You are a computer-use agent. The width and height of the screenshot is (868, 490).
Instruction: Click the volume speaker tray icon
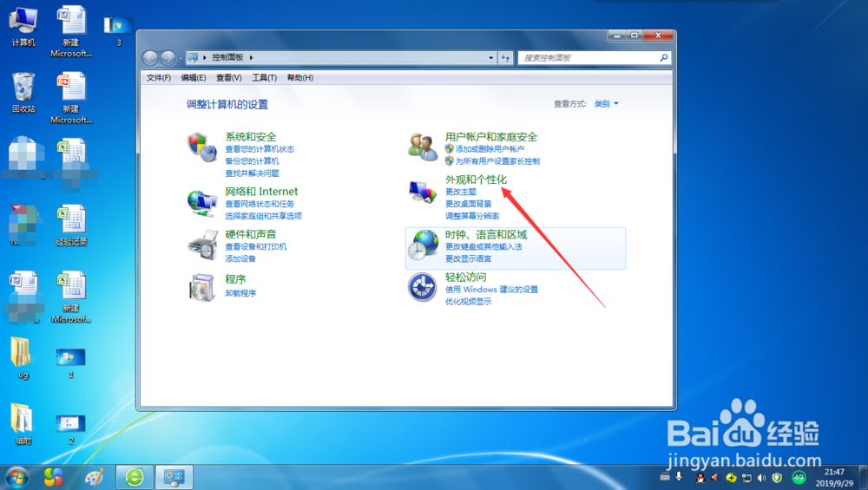[762, 478]
